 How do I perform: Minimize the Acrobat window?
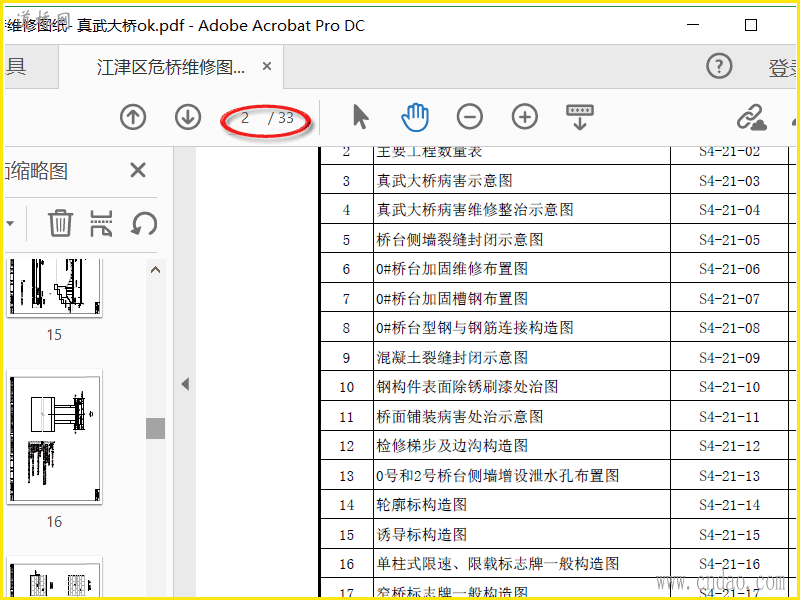click(x=693, y=25)
